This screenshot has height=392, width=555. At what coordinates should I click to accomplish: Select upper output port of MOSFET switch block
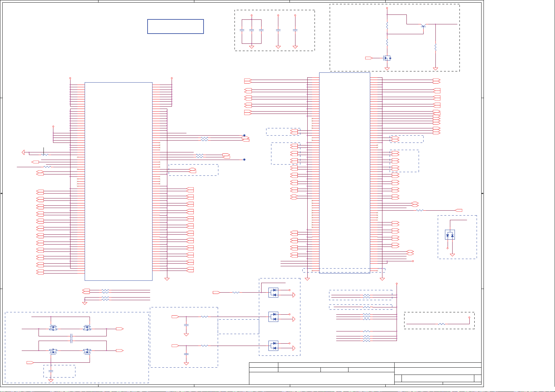click(120, 329)
